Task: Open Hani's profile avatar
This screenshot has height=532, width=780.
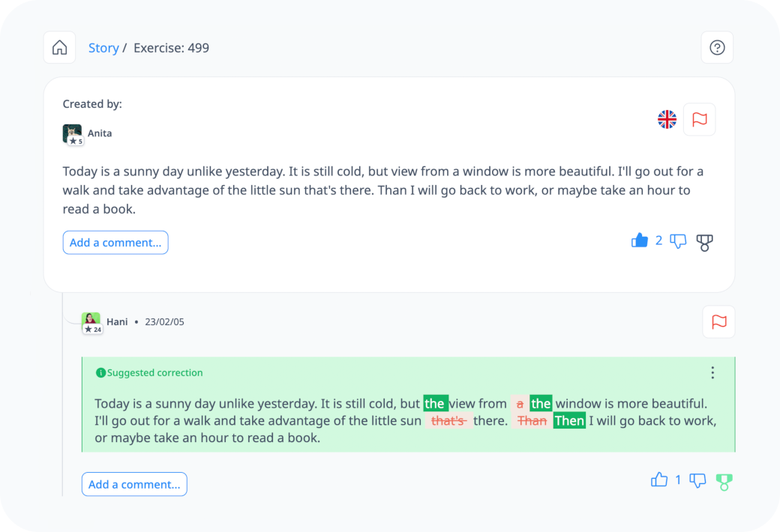Action: [x=91, y=321]
